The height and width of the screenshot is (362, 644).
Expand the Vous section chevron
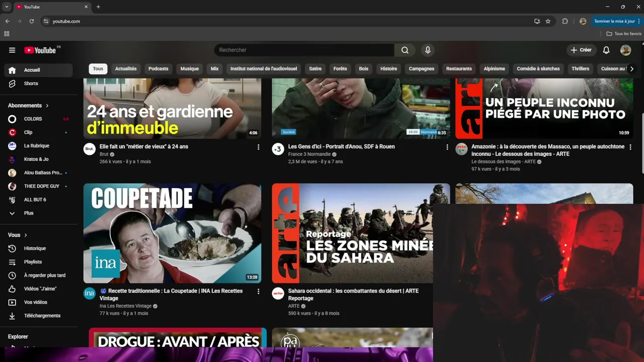(x=26, y=235)
